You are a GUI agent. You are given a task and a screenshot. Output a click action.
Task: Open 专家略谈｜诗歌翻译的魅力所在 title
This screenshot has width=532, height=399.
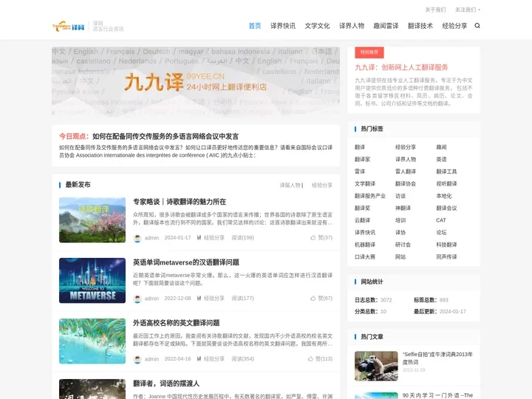click(x=180, y=202)
